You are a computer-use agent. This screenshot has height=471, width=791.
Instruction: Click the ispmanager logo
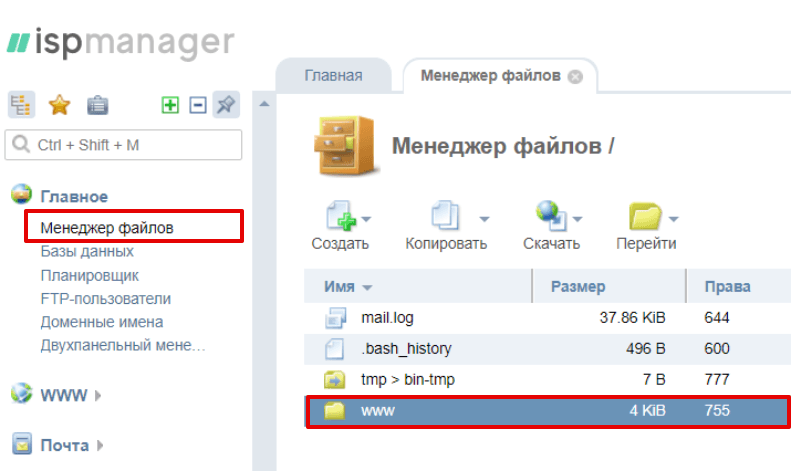pyautogui.click(x=120, y=43)
